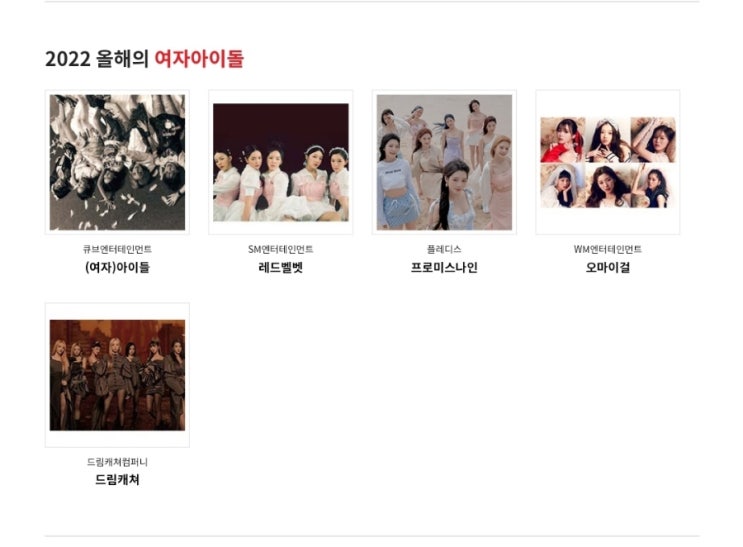The width and height of the screenshot is (743, 547).
Task: Select the 드림캐쳐 group name
Action: pos(117,480)
